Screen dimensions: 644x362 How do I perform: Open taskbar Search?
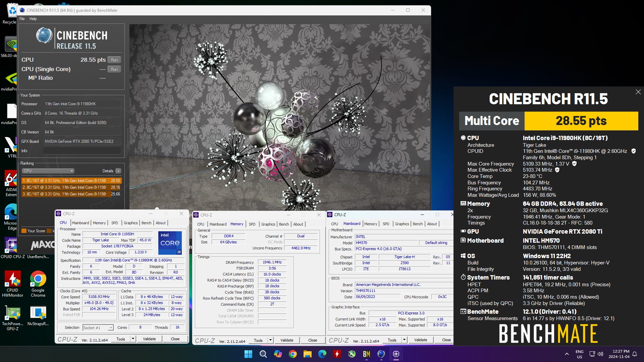pyautogui.click(x=263, y=354)
